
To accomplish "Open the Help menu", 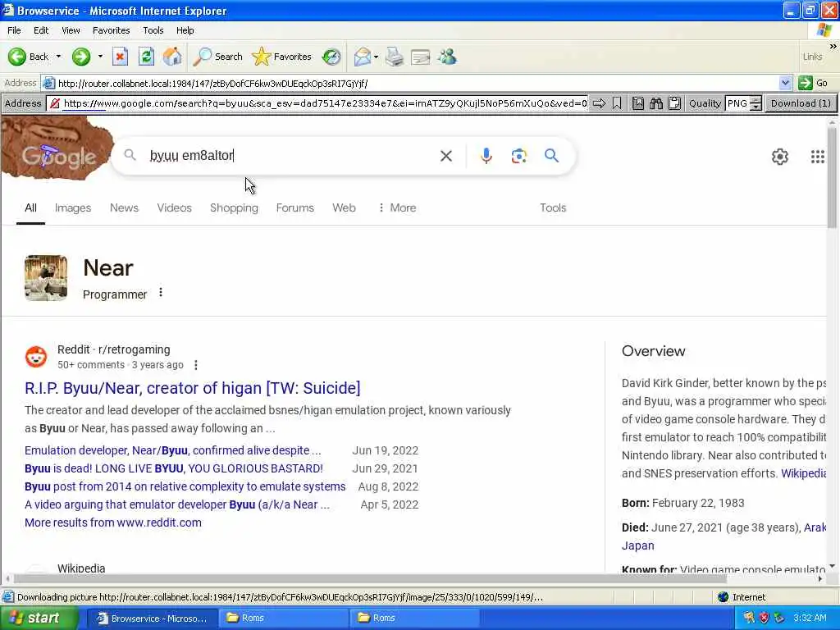I will [185, 30].
